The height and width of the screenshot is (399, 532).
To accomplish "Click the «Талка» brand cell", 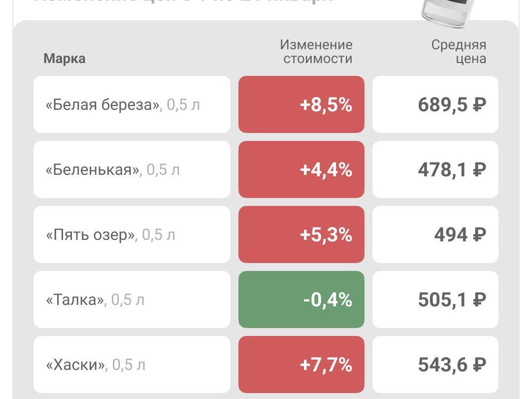I will click(132, 299).
